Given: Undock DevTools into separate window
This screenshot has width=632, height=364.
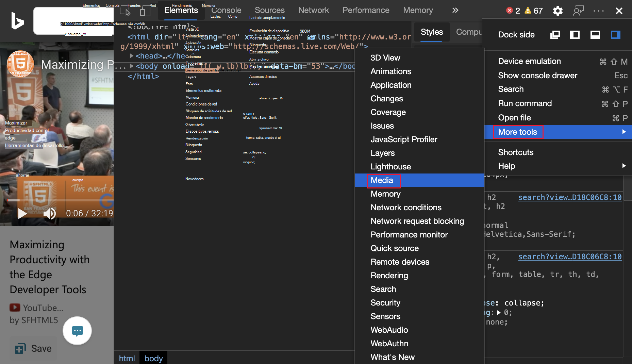Looking at the screenshot, I should (x=555, y=35).
